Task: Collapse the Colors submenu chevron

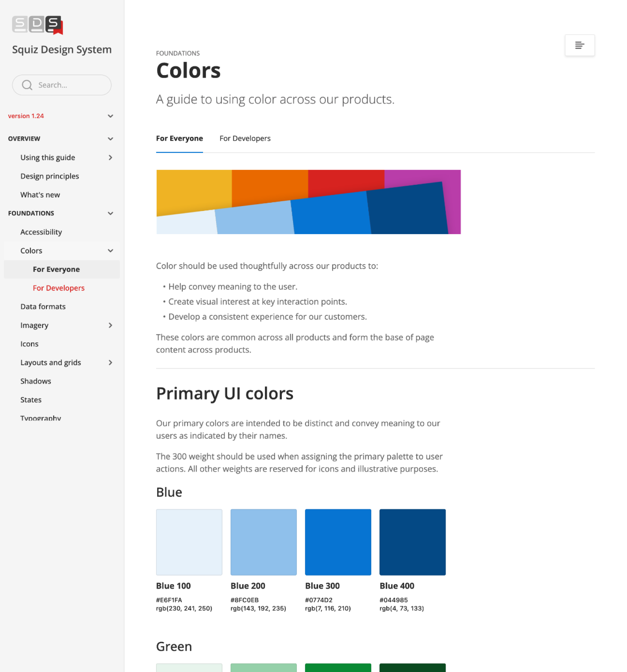Action: (x=110, y=251)
